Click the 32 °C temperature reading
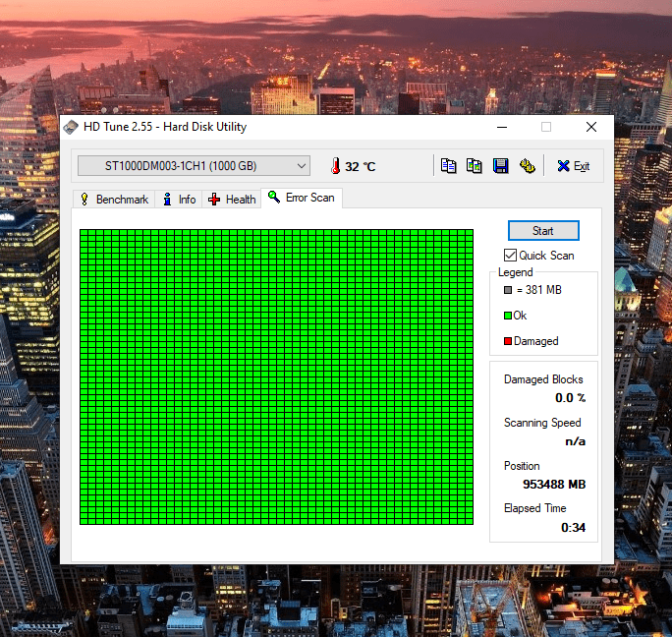Image resolution: width=672 pixels, height=637 pixels. 361,166
